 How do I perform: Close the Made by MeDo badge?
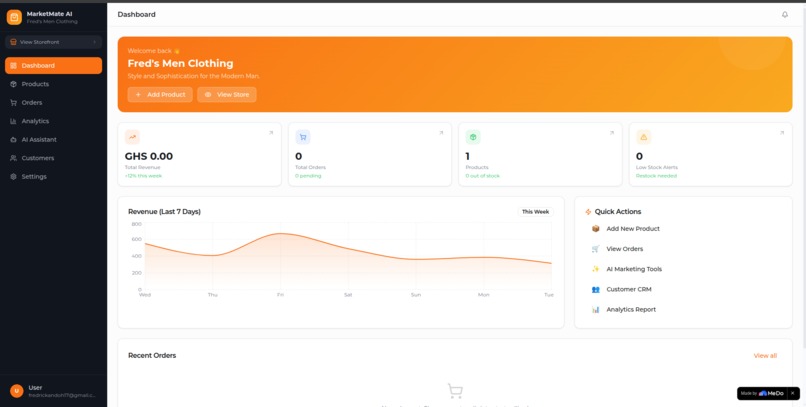pyautogui.click(x=792, y=393)
